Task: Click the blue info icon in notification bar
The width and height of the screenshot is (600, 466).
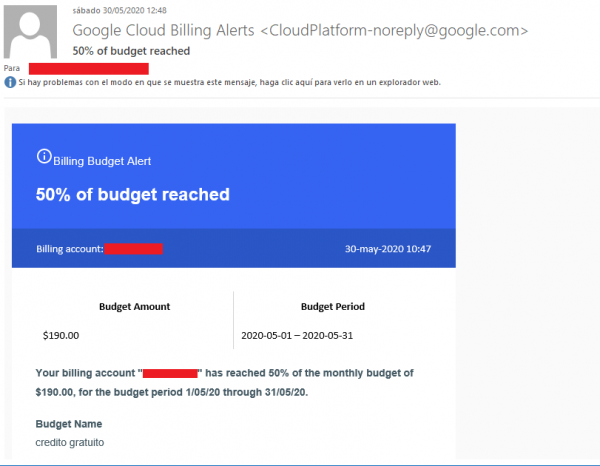Action: coord(10,82)
